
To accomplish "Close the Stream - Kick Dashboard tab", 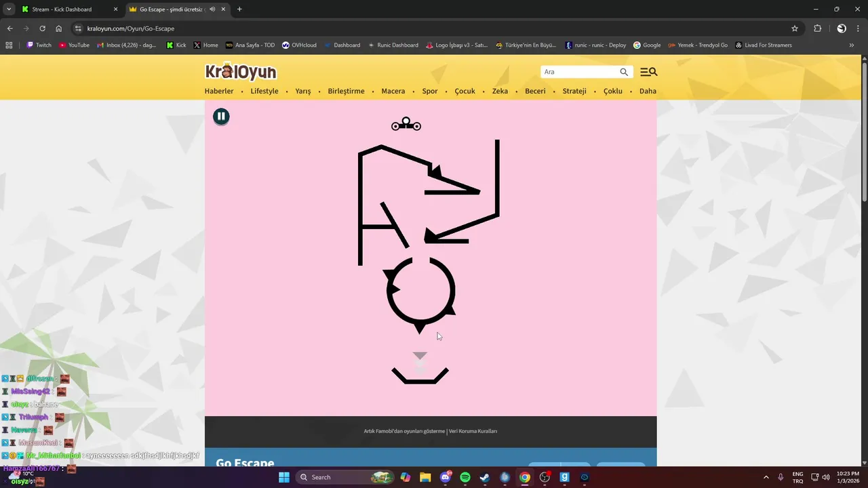I will point(115,9).
